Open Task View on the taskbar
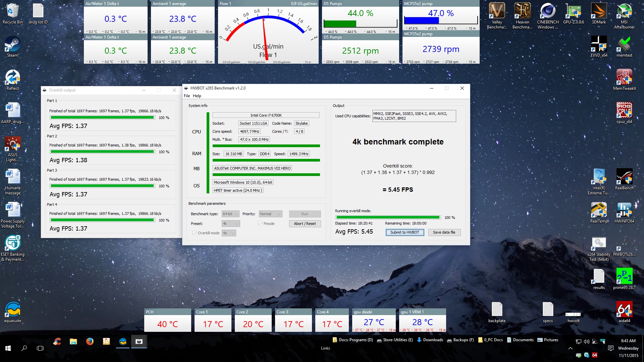The image size is (644, 362). (x=40, y=348)
